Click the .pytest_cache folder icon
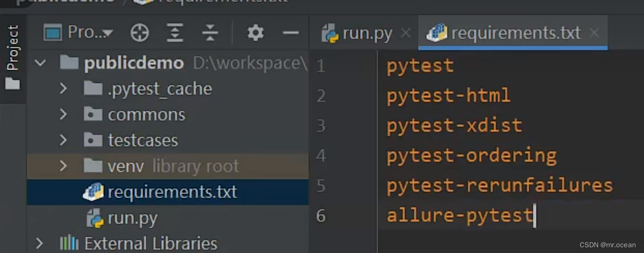 pos(93,89)
